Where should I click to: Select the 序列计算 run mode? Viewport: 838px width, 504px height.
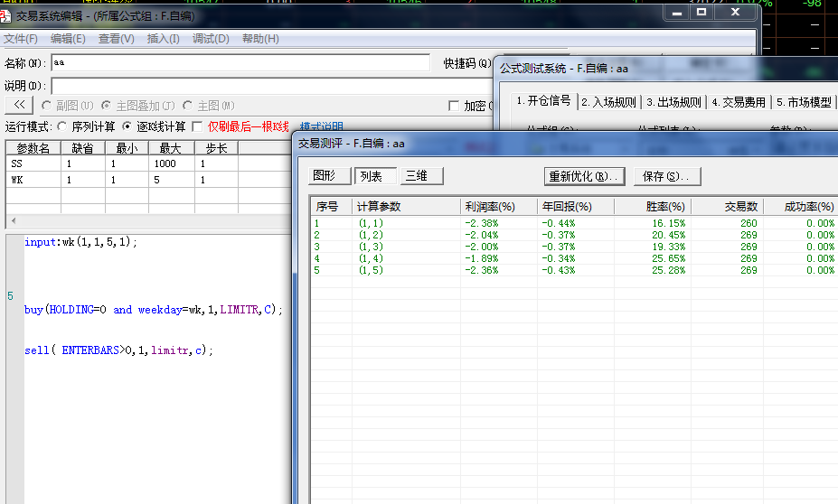[x=61, y=126]
